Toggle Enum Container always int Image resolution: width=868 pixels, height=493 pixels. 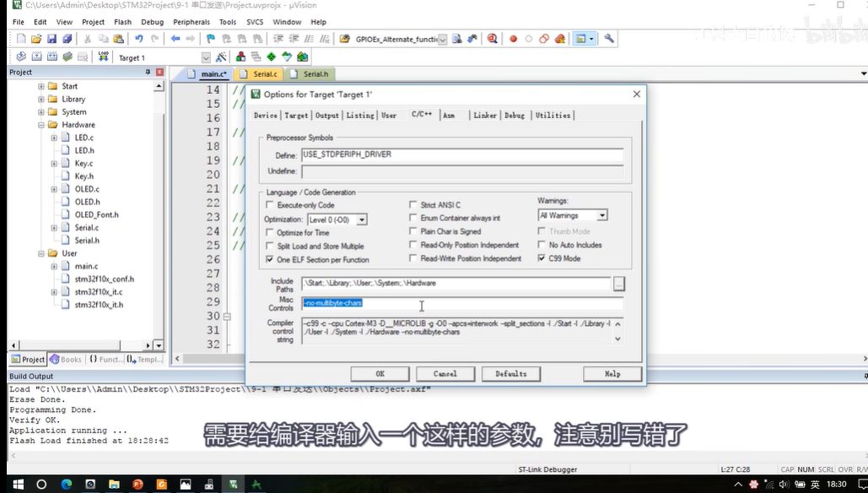click(x=413, y=218)
